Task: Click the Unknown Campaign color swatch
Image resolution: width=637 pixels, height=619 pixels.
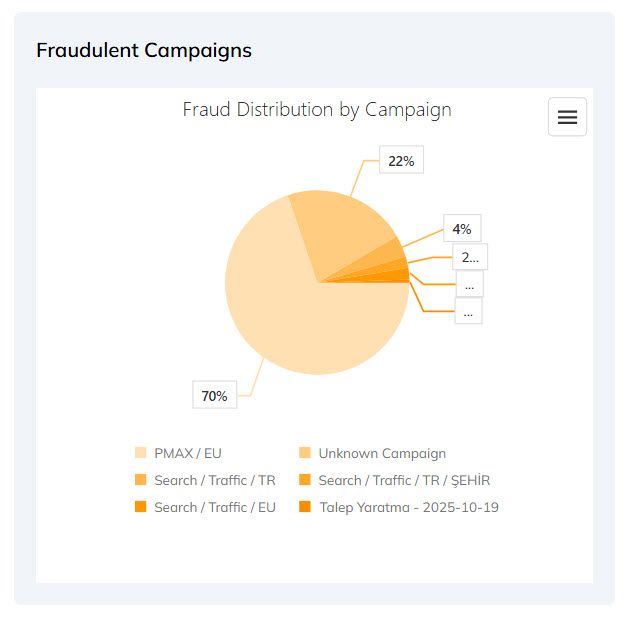Action: point(305,453)
